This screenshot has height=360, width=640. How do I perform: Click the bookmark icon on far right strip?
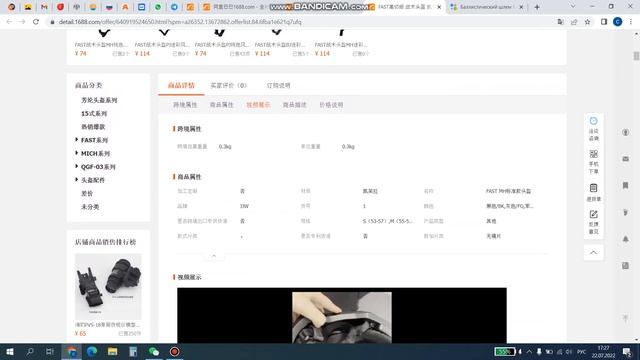[x=625, y=186]
